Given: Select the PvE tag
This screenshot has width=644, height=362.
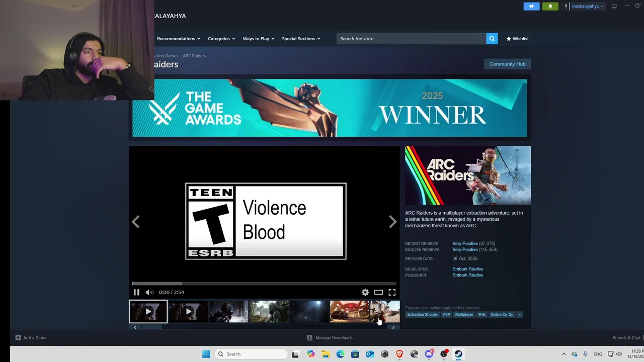Looking at the screenshot, I should (x=482, y=315).
